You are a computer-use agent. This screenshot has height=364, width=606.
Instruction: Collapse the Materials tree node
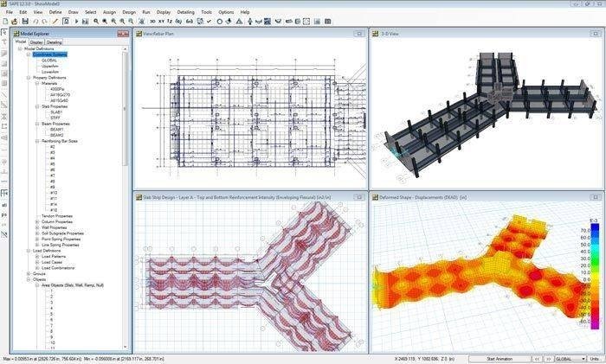37,83
